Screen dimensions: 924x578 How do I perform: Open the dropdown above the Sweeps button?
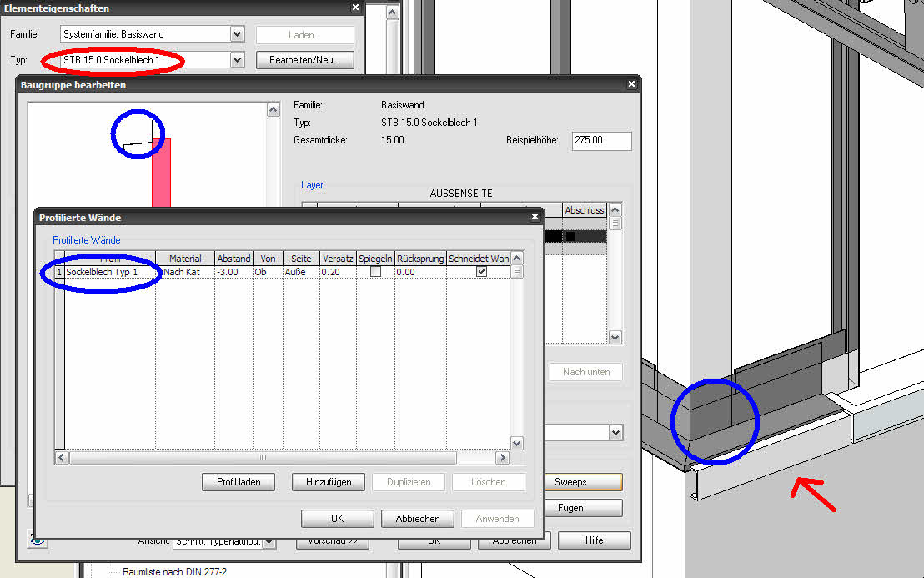[x=615, y=433]
